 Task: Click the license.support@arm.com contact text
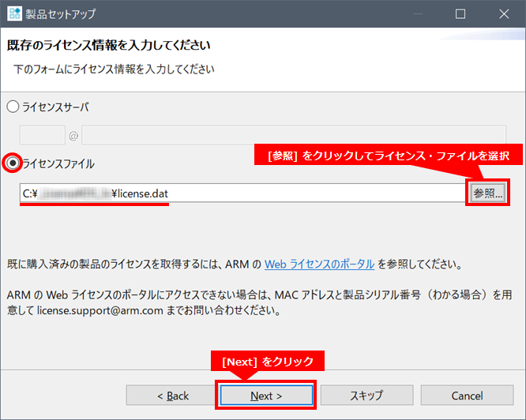click(100, 310)
